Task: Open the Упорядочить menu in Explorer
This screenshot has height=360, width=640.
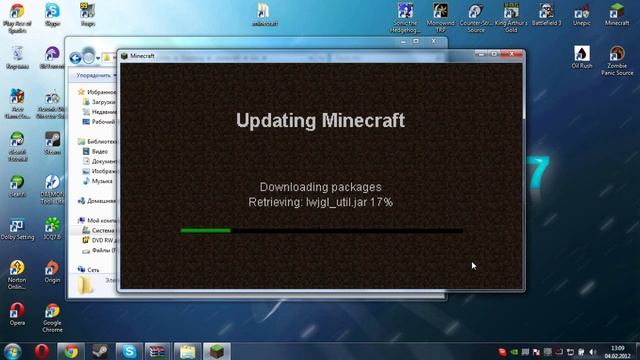Action: point(96,76)
